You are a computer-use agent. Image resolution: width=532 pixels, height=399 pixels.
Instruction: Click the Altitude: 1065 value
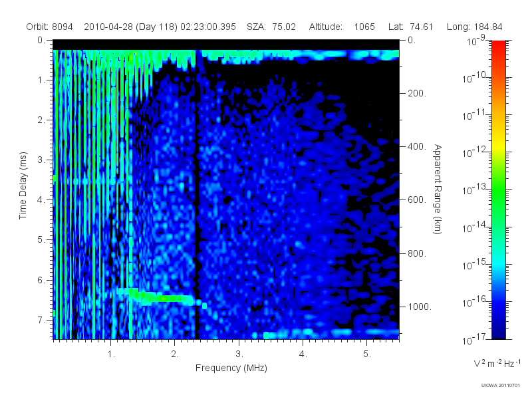tap(342, 27)
